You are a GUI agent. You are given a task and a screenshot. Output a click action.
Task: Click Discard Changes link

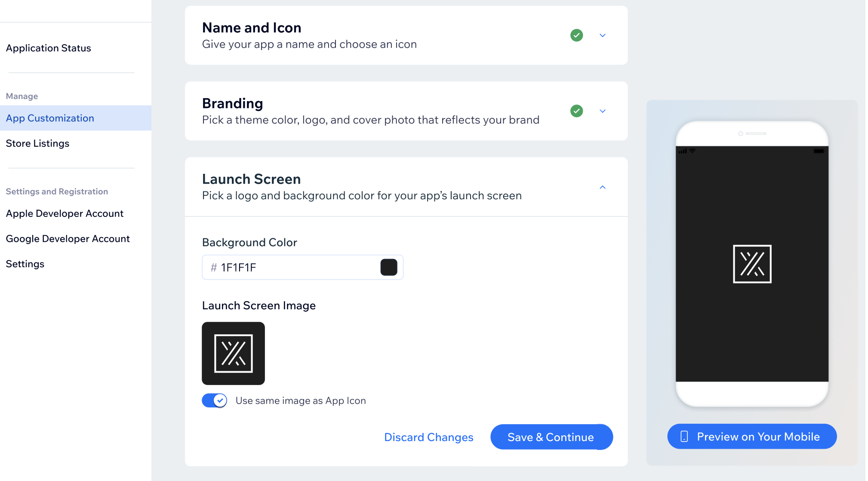click(428, 437)
